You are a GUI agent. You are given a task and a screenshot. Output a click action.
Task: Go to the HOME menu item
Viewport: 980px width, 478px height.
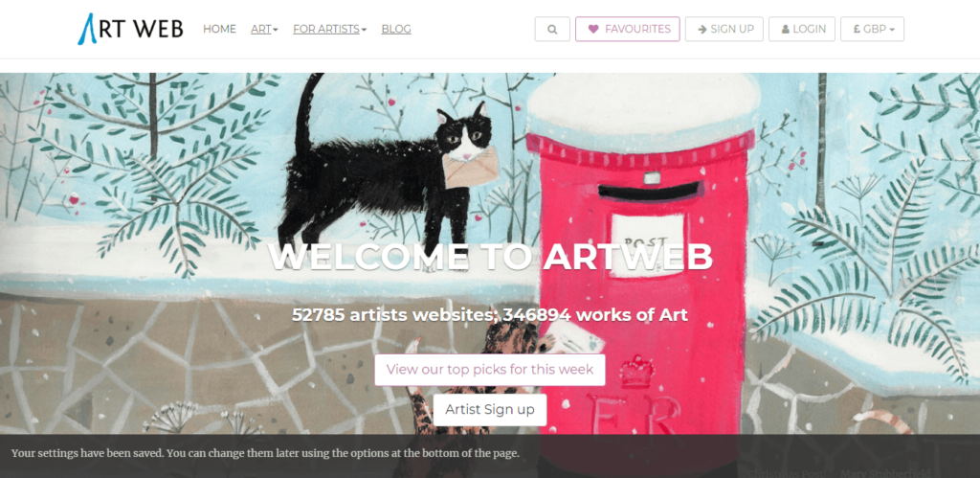[219, 29]
